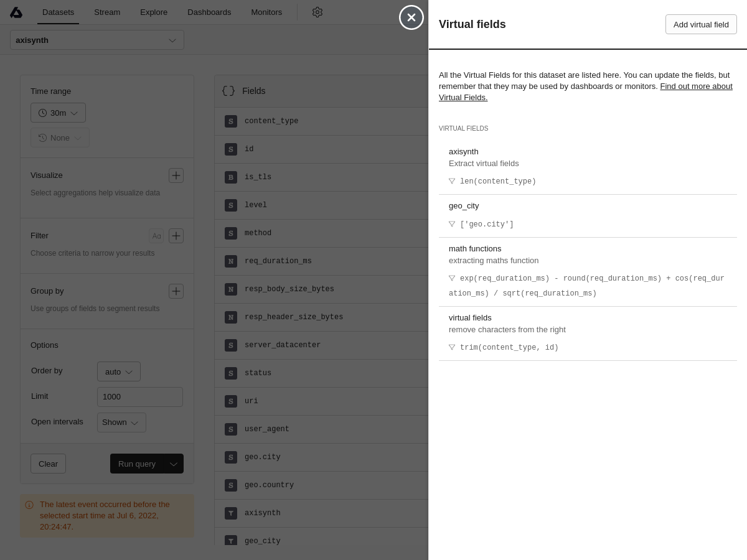The height and width of the screenshot is (560, 747).
Task: Click boolean type icon beside is_tls
Action: pos(231,177)
